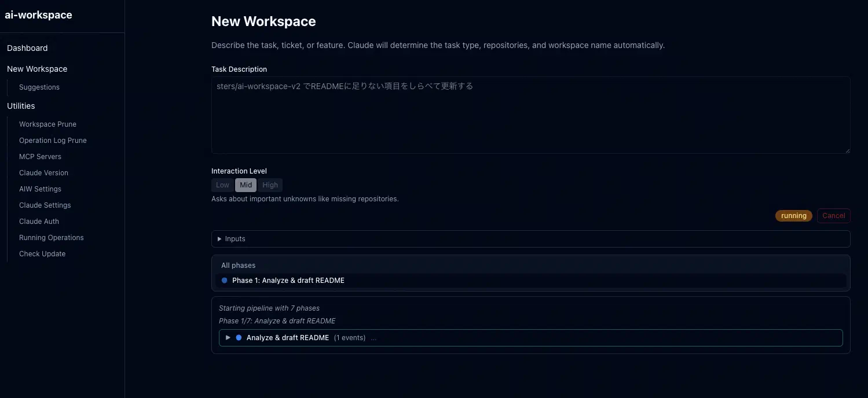
Task: Click into the Task Description text area
Action: pyautogui.click(x=530, y=116)
